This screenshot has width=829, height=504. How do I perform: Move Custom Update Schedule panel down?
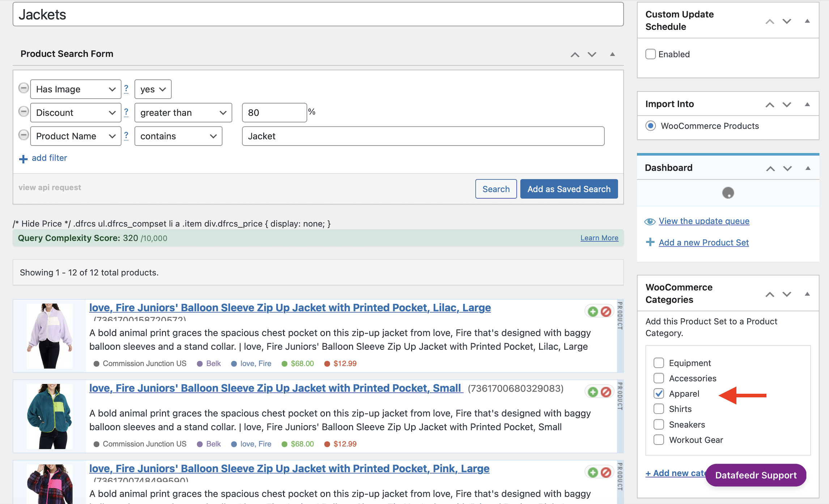pyautogui.click(x=787, y=21)
